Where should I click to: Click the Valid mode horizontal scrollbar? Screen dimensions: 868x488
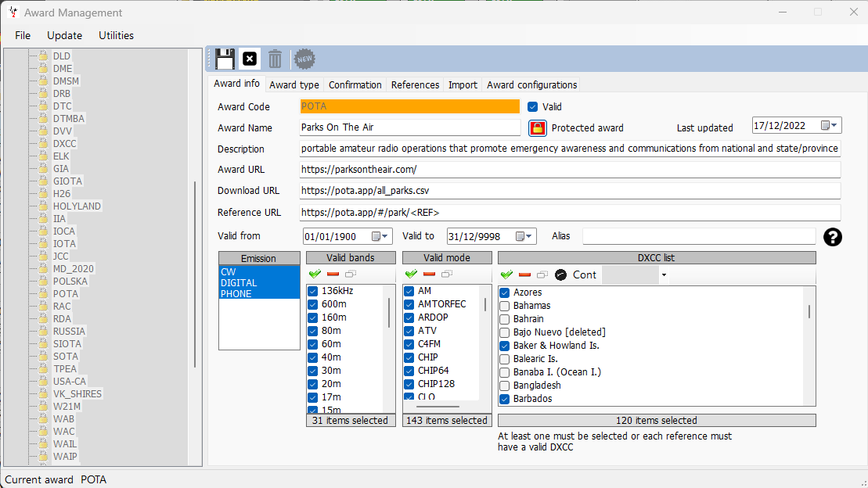coord(438,407)
